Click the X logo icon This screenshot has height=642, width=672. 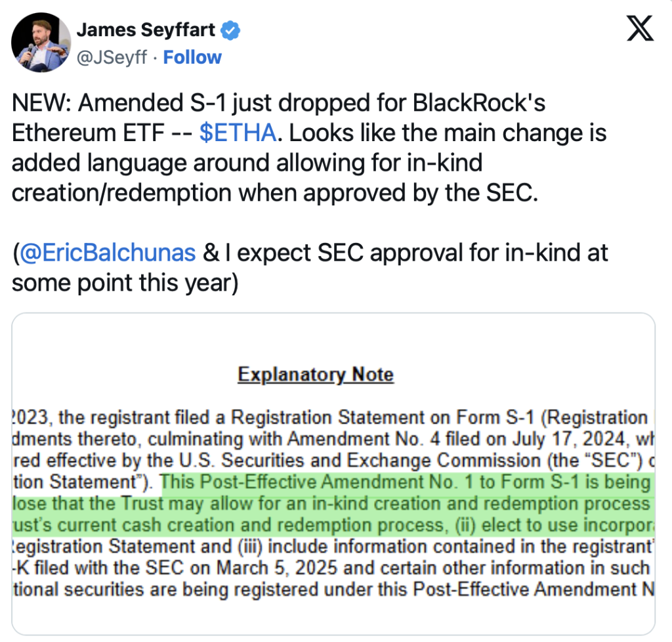pyautogui.click(x=640, y=28)
